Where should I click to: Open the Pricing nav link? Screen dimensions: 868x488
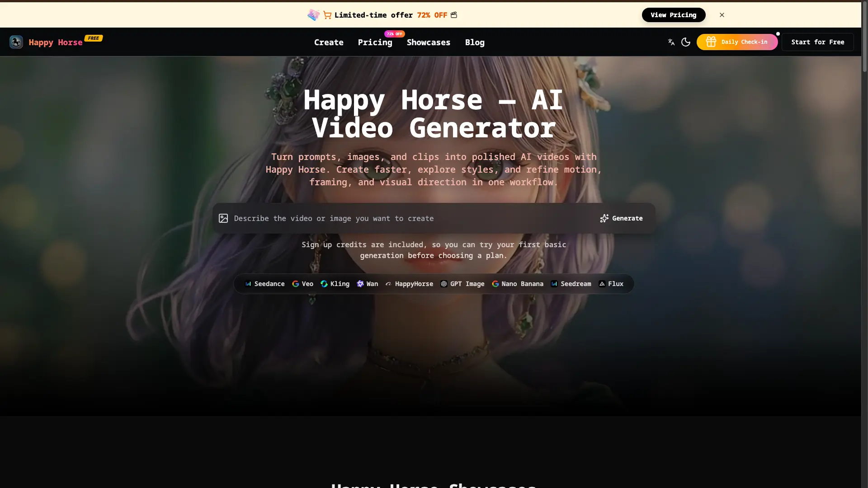(x=375, y=42)
